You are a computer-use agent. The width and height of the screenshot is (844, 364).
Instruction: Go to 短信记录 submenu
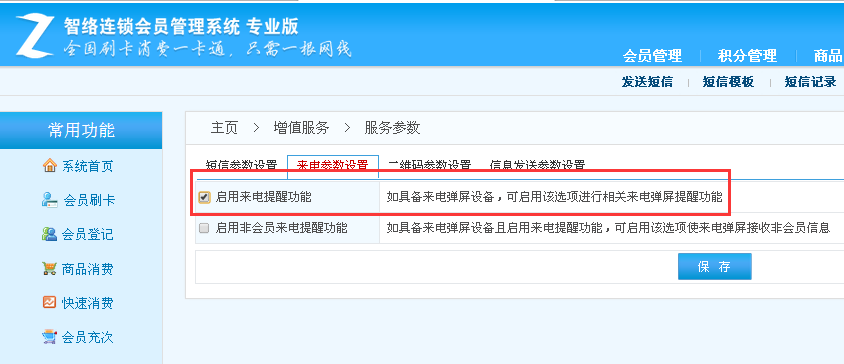click(810, 82)
